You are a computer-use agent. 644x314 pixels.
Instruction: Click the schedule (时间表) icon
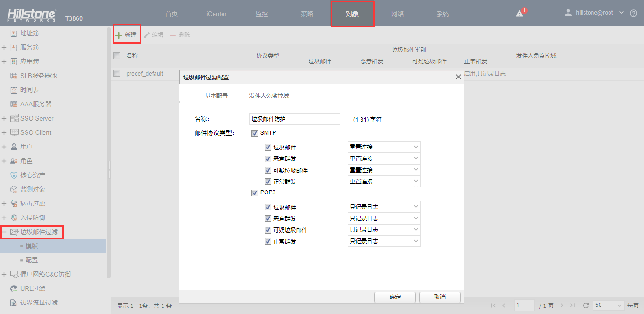click(14, 90)
